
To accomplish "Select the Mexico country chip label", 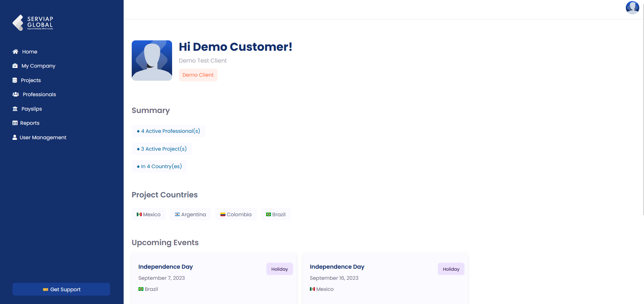I will (x=152, y=215).
